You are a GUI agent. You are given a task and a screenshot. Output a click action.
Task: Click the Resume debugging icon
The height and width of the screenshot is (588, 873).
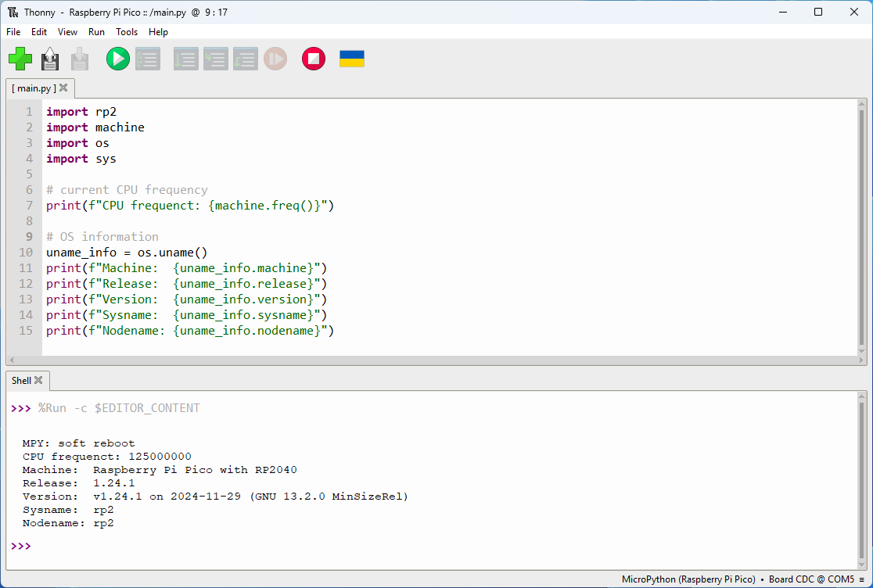click(275, 59)
